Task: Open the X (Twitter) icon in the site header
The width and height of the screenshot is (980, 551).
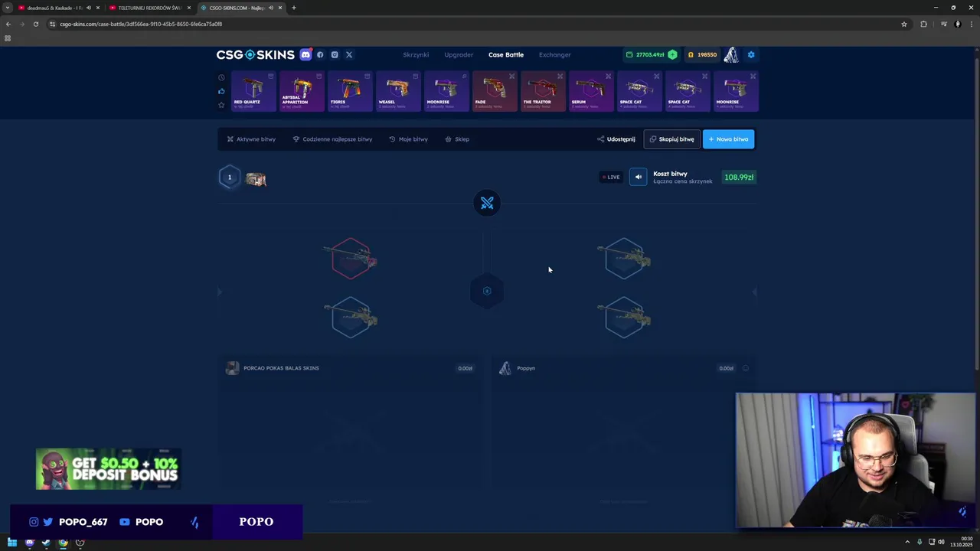Action: point(349,54)
